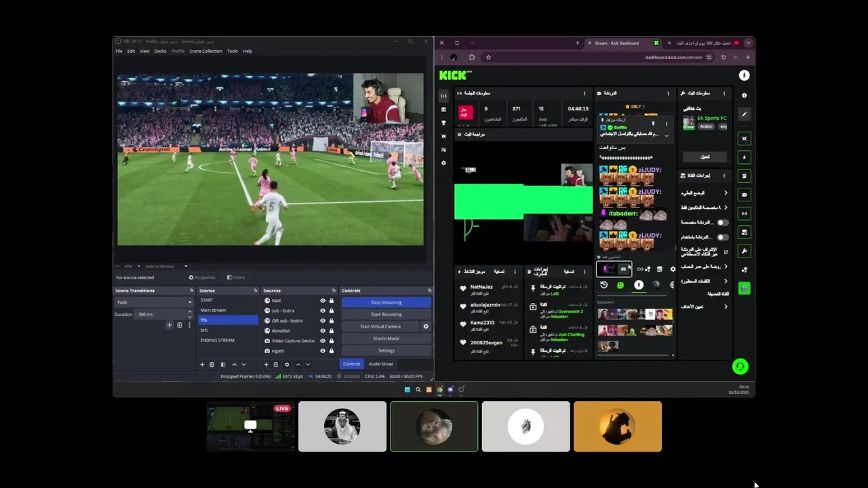
Task: Open stream info panel three-dot menu
Action: pos(724,94)
